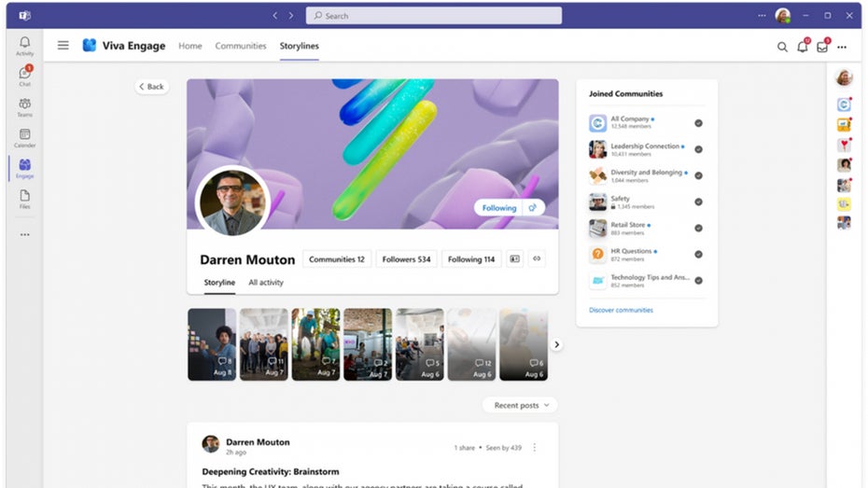Open the Discover communities link
Screen dimensions: 868x488
[x=621, y=310]
